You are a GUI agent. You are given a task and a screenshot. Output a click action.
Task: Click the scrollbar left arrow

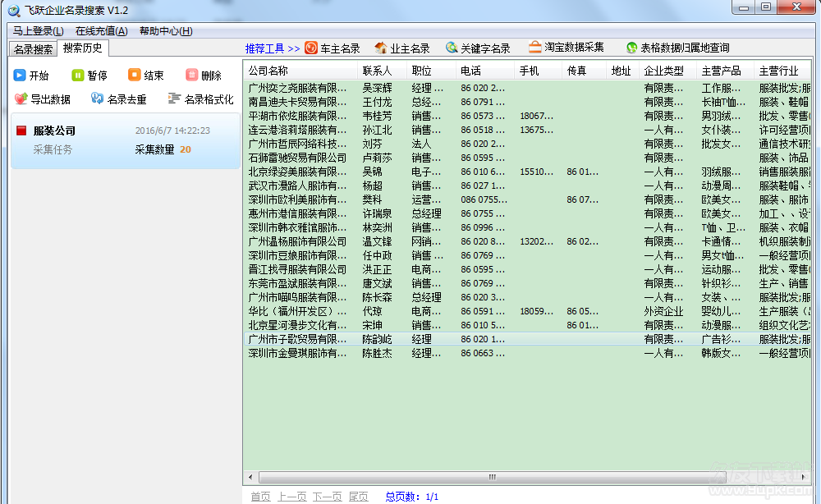click(250, 477)
